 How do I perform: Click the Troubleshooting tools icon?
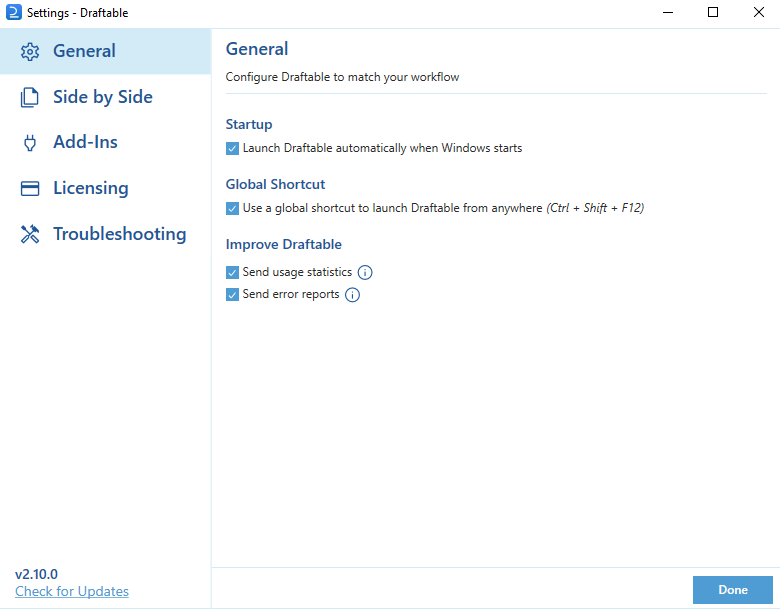(30, 234)
